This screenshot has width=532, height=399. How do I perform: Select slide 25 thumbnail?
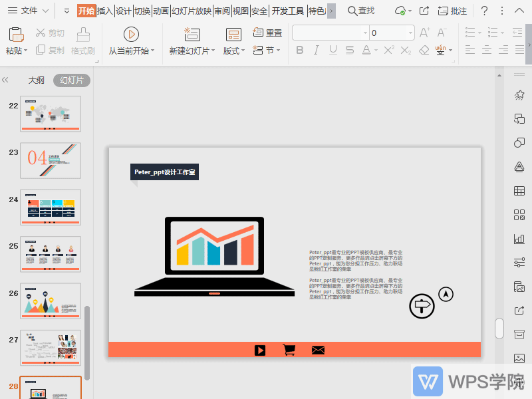[51, 254]
